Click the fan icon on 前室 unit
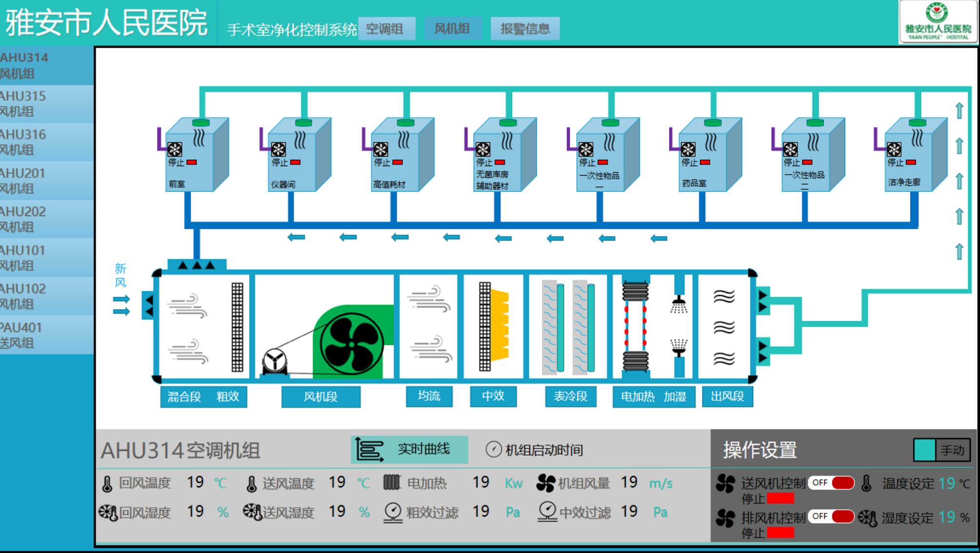 pyautogui.click(x=175, y=149)
